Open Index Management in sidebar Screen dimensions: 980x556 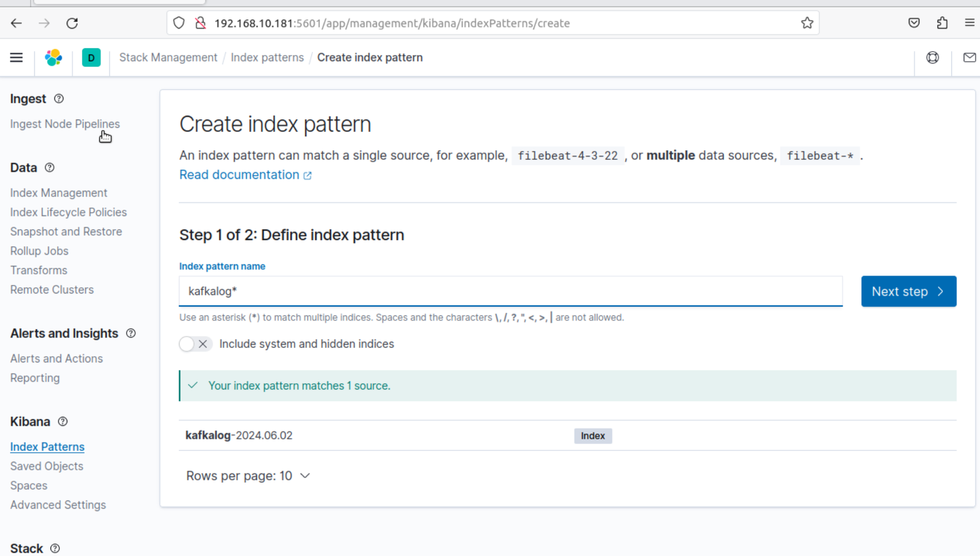click(58, 193)
